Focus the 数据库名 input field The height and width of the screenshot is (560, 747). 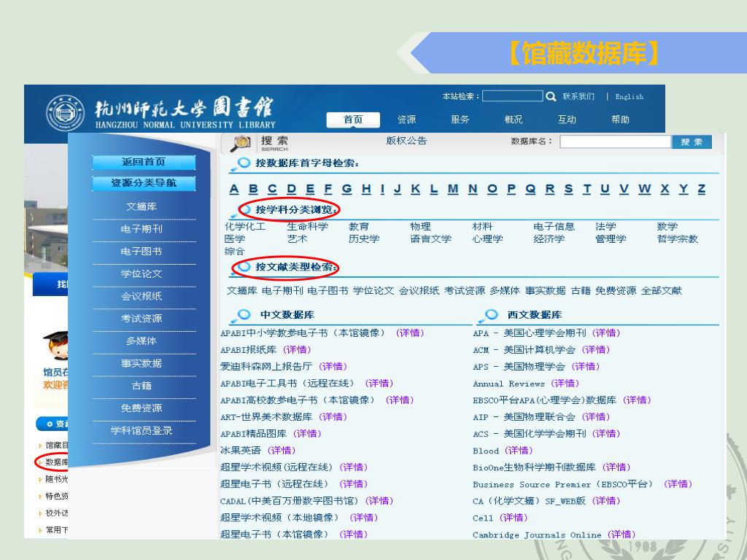click(616, 142)
